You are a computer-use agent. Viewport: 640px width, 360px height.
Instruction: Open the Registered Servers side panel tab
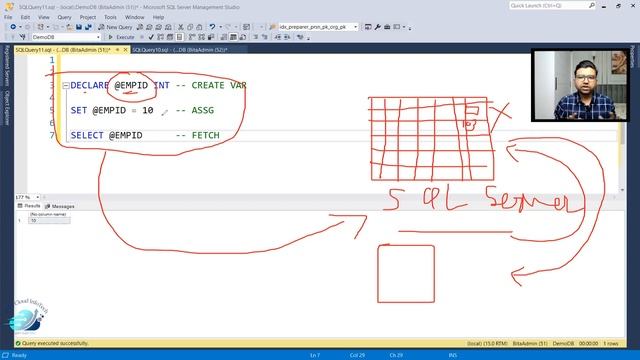[7, 66]
